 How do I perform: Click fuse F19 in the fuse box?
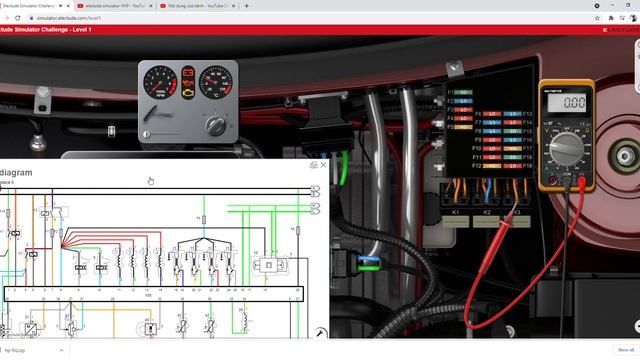click(x=512, y=166)
